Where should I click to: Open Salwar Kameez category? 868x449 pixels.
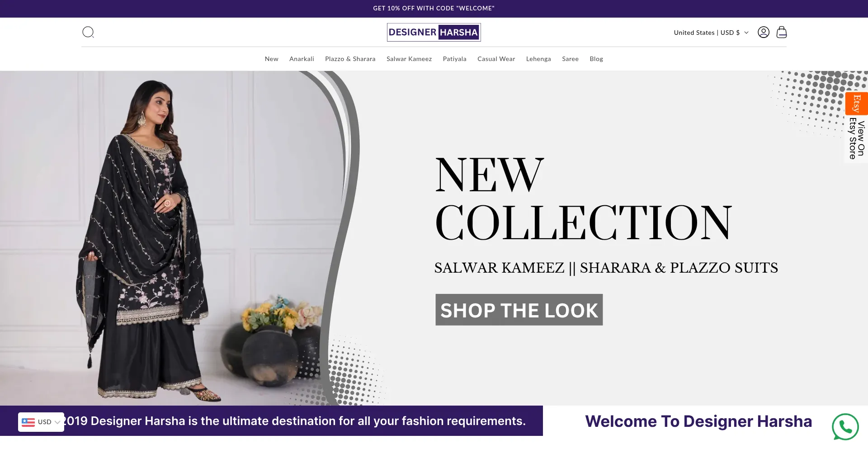pos(409,59)
